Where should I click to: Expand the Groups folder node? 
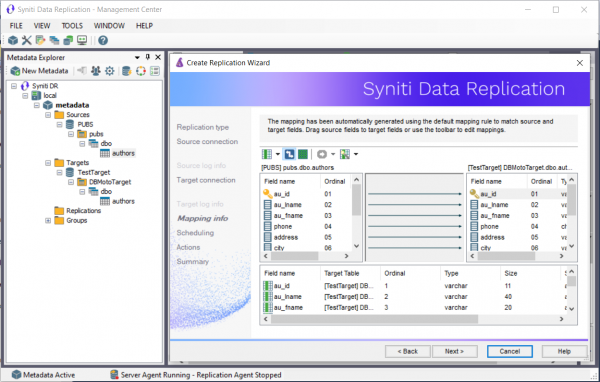(x=48, y=220)
